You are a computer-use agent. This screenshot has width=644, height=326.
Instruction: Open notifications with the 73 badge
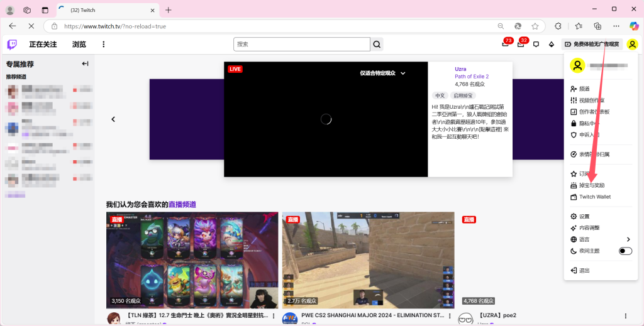pos(506,44)
